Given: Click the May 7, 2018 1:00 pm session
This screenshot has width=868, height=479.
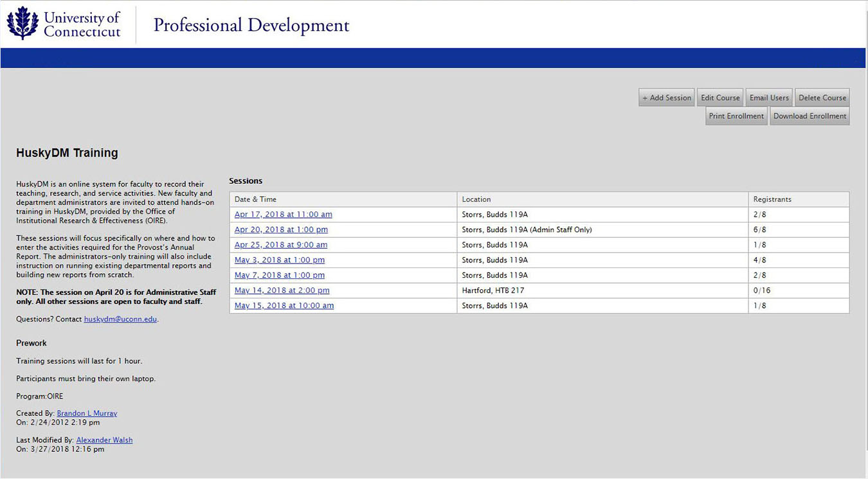Looking at the screenshot, I should tap(279, 275).
